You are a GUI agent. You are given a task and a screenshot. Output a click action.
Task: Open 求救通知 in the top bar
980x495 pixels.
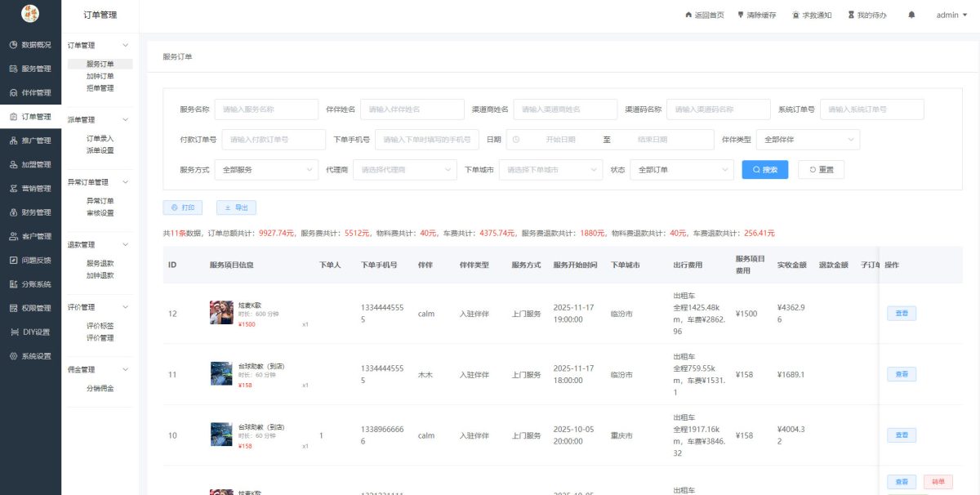pyautogui.click(x=812, y=15)
